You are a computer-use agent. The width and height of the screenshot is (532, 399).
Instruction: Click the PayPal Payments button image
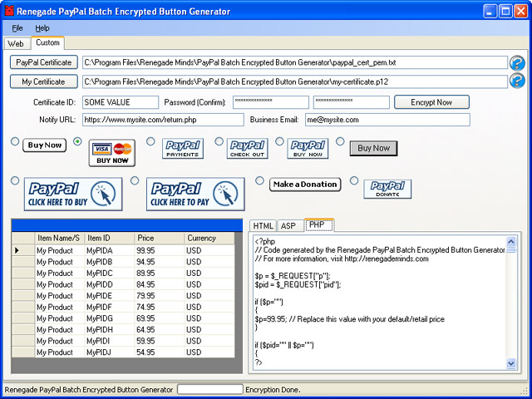183,149
